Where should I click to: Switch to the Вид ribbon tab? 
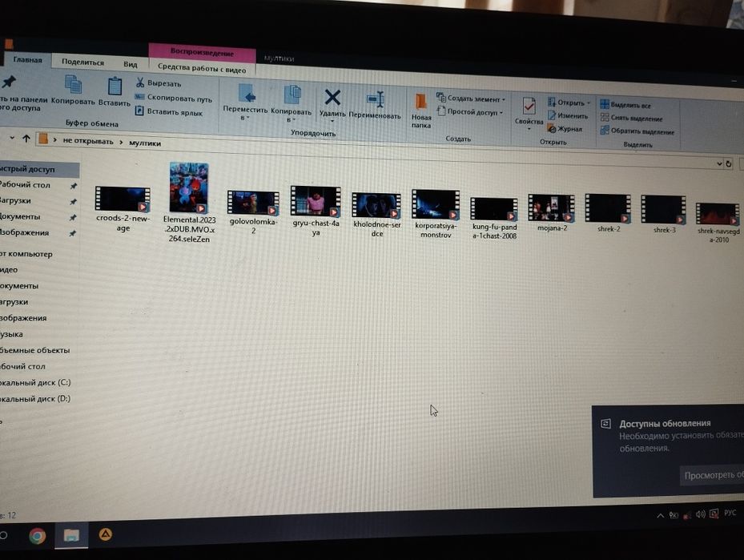[x=131, y=64]
